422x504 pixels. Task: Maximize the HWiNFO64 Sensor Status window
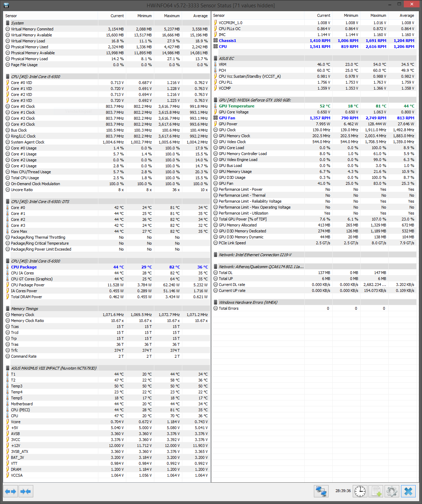click(399, 4)
